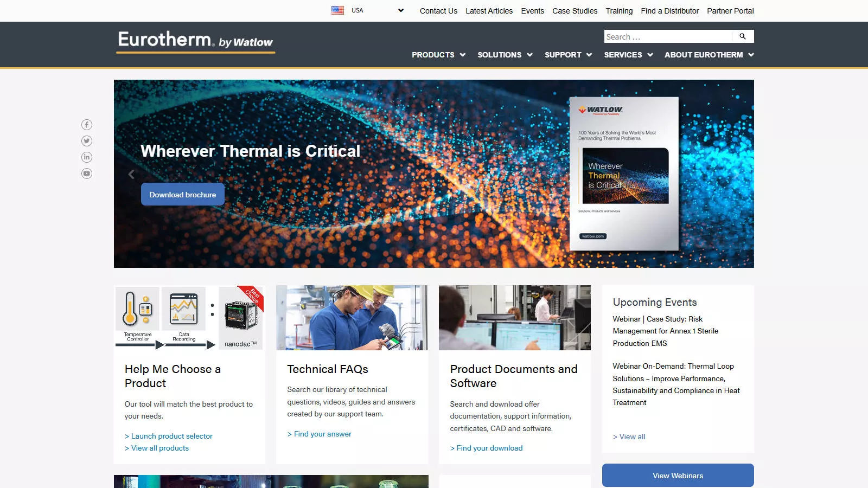Open Webinar On-Demand Thermal Loop Solutions event

(x=676, y=384)
